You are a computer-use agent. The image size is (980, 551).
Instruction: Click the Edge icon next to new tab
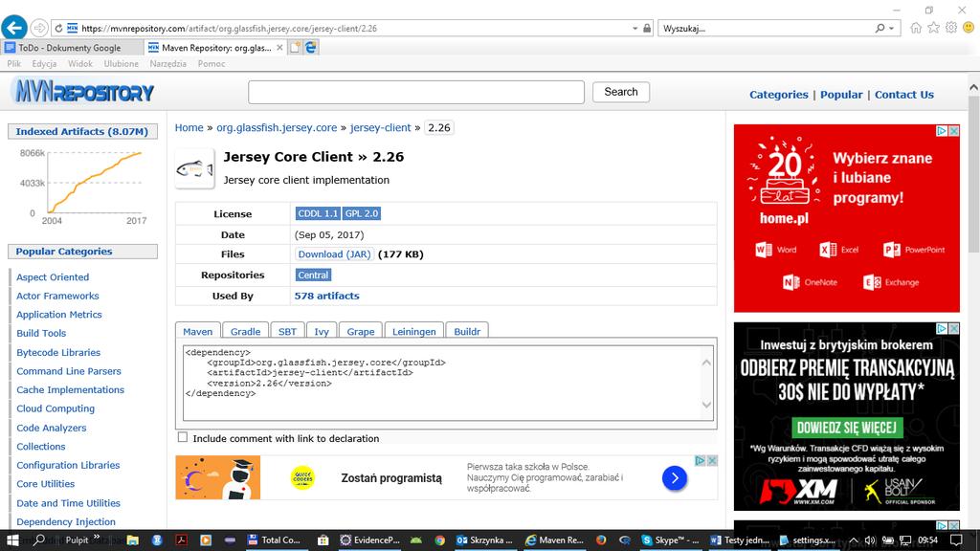coord(311,48)
